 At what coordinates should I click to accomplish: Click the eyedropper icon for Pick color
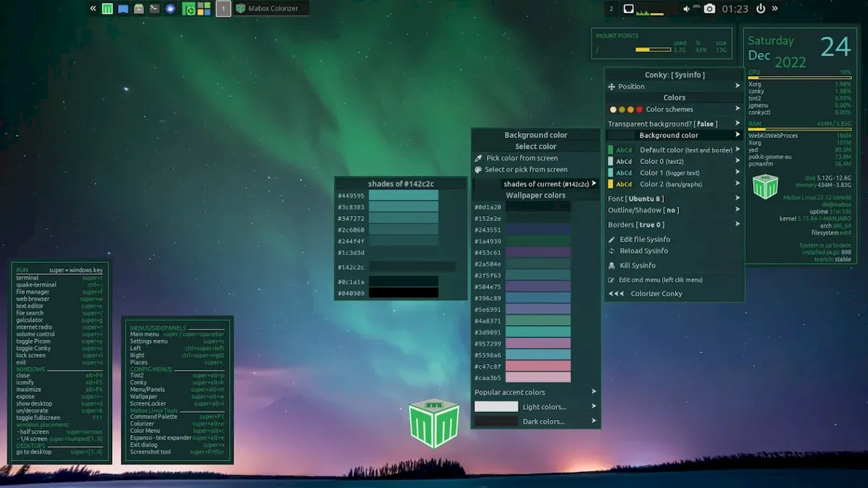pyautogui.click(x=478, y=158)
